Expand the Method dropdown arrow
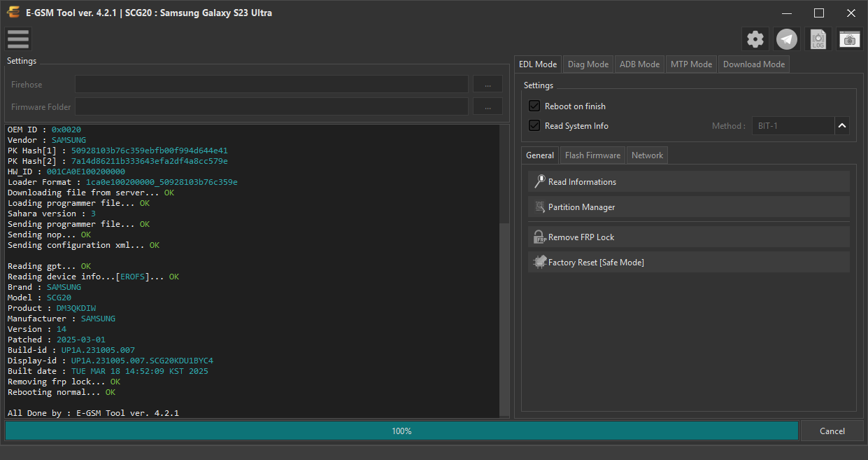The image size is (868, 460). pyautogui.click(x=842, y=126)
